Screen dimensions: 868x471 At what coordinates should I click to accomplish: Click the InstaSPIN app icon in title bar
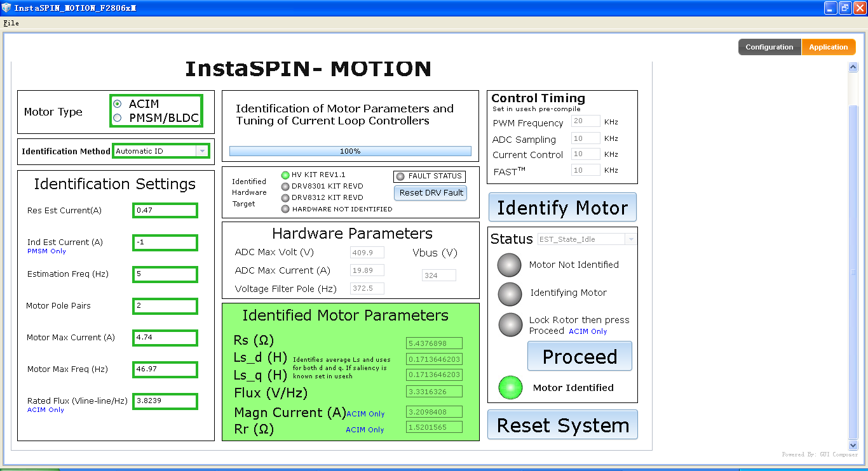(x=7, y=8)
